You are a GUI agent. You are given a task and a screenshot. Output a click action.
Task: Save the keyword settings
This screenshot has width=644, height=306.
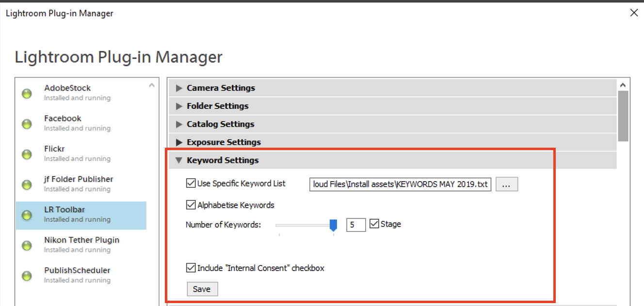[x=202, y=289]
